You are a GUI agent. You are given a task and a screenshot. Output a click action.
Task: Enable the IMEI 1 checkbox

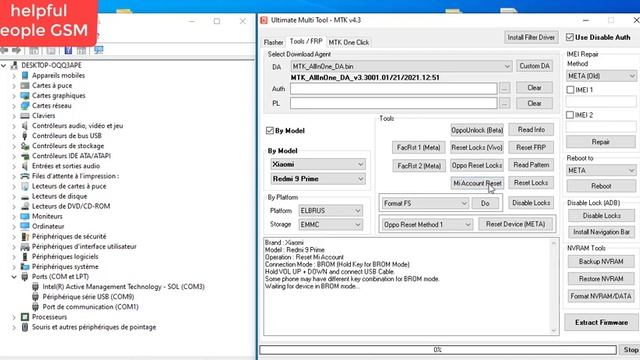point(570,90)
